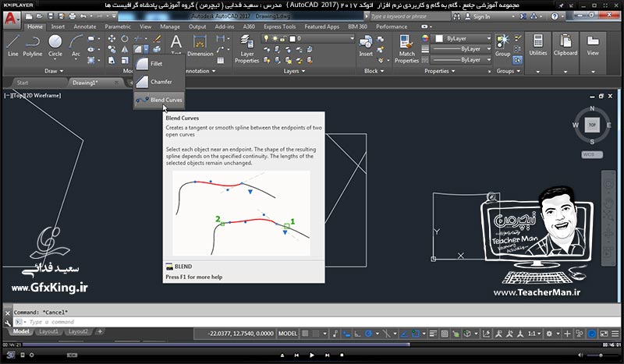The image size is (624, 364).
Task: Select the Mirror tool
Action: tap(125, 49)
